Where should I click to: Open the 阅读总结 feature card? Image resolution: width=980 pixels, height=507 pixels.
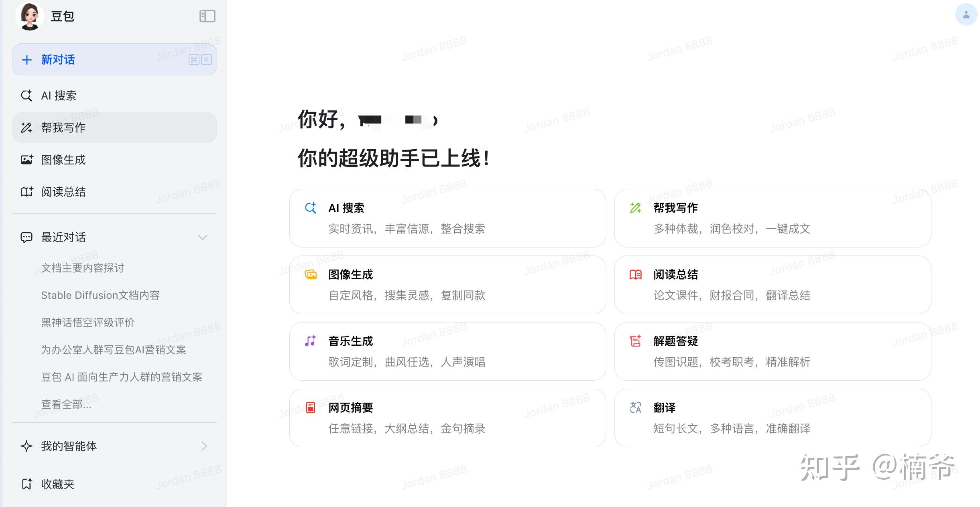click(x=773, y=285)
